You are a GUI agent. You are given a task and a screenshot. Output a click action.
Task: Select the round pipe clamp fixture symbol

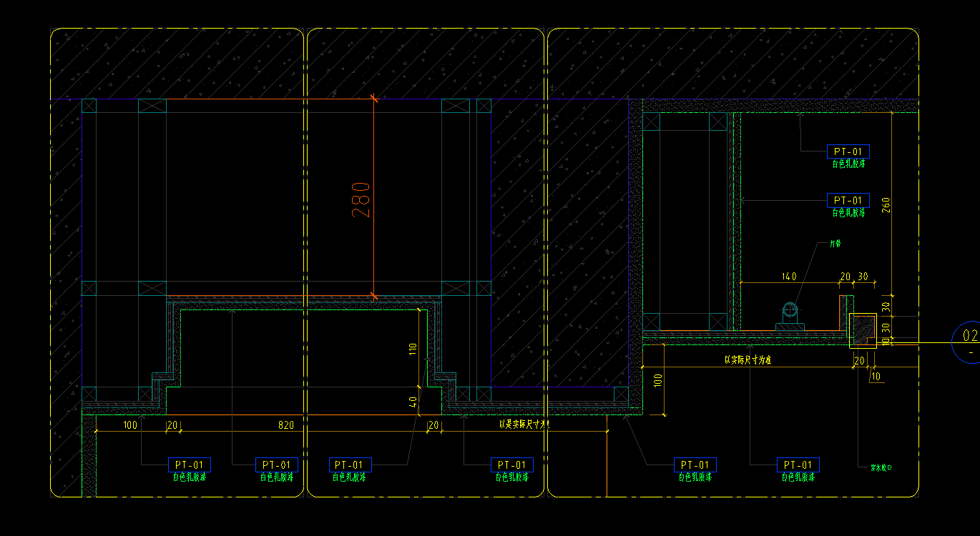click(x=790, y=315)
